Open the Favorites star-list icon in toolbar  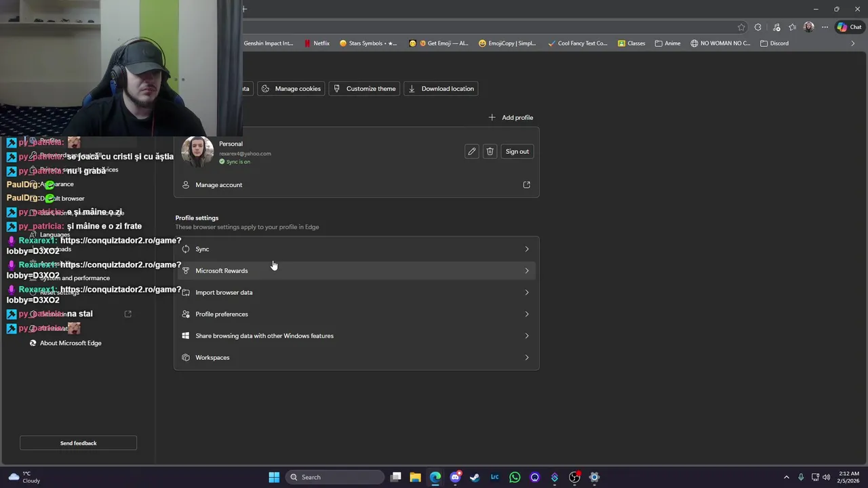pos(792,27)
